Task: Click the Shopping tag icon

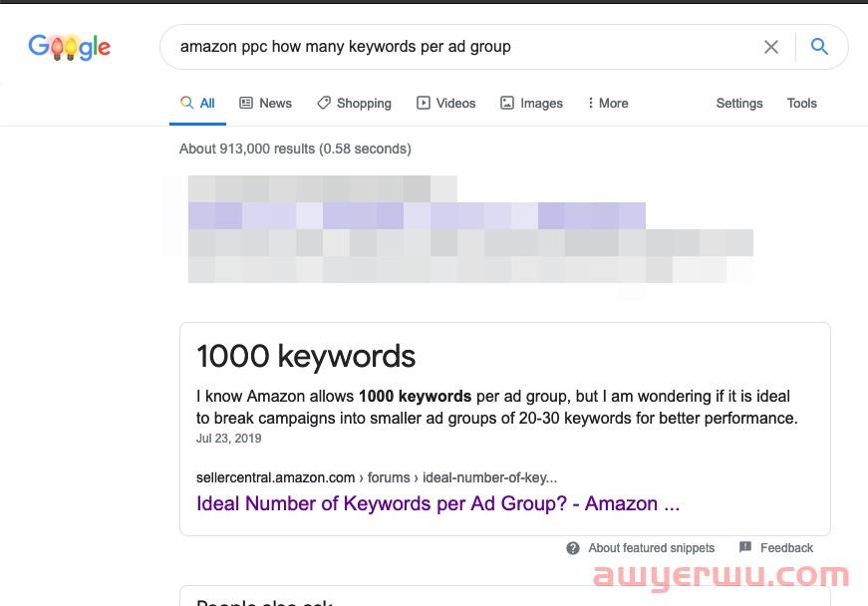Action: coord(324,103)
